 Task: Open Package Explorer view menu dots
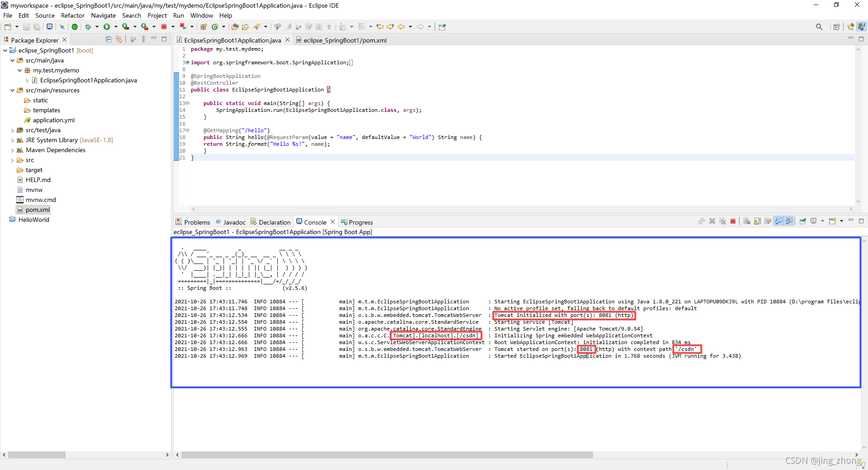pyautogui.click(x=143, y=39)
